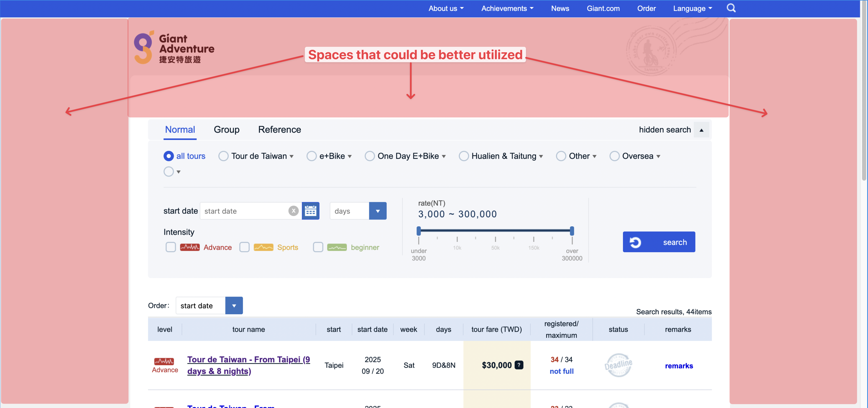Image resolution: width=868 pixels, height=408 pixels.
Task: Collapse search with the hidden search arrow
Action: tap(701, 130)
